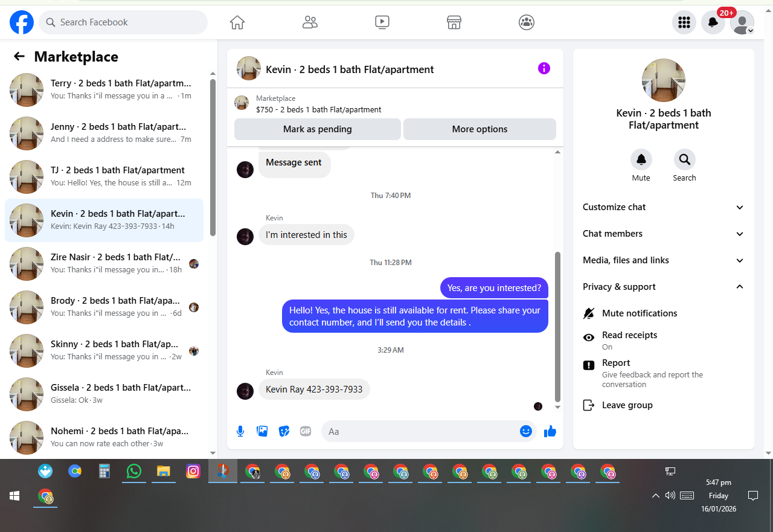
Task: Open WhatsApp from the taskbar
Action: click(133, 472)
